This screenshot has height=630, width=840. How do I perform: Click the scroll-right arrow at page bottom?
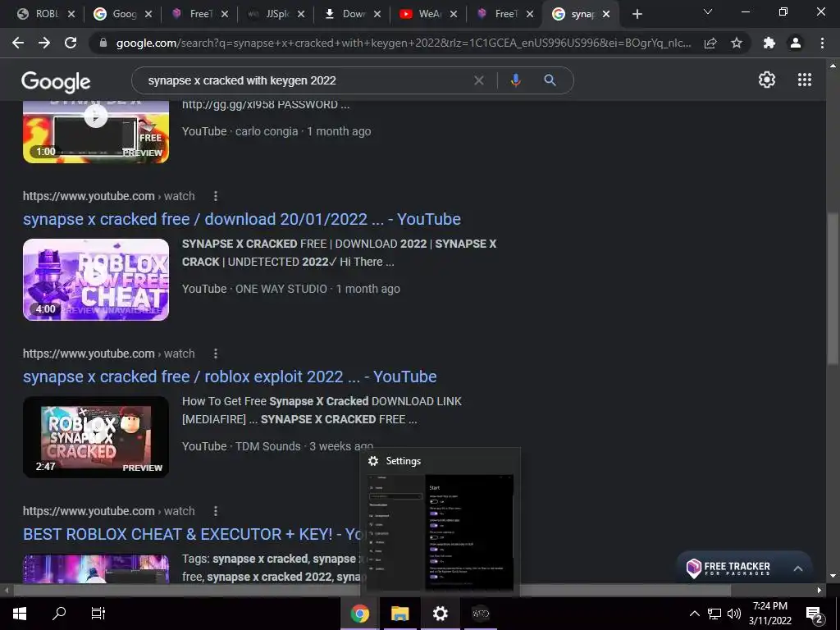pos(819,591)
